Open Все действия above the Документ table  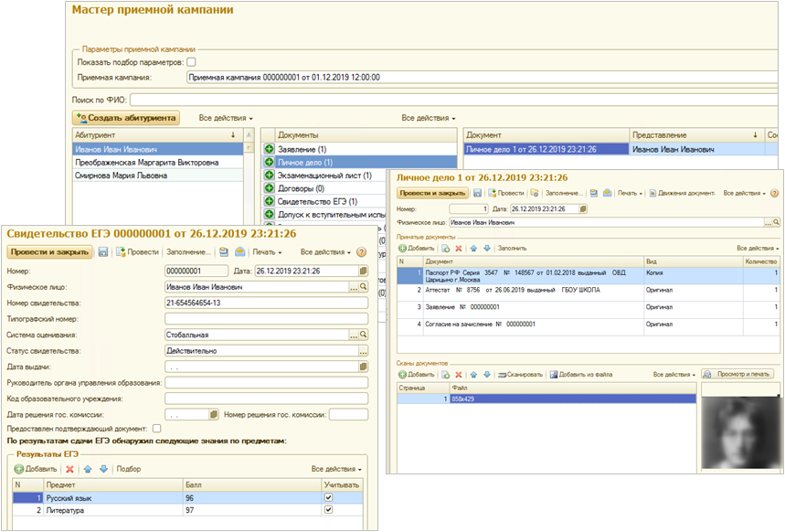click(x=429, y=118)
